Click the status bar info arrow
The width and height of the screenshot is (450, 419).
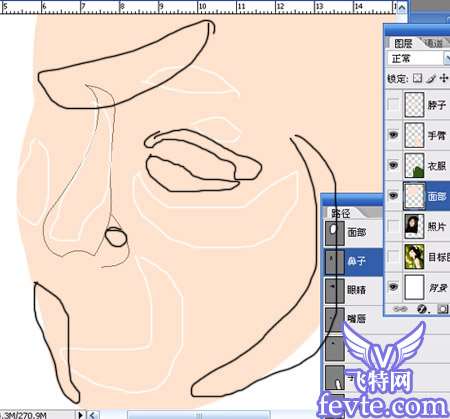(80, 415)
